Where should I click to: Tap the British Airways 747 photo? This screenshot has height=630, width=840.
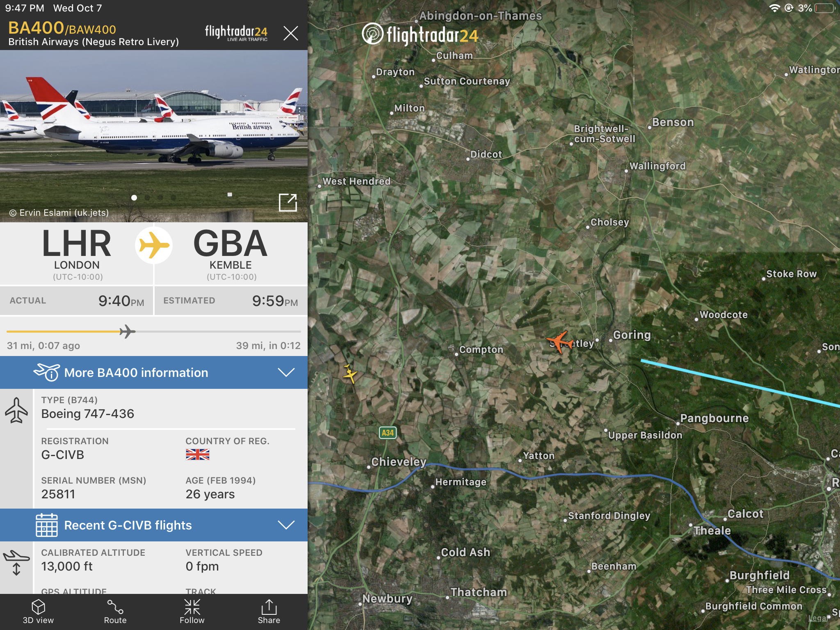pyautogui.click(x=154, y=136)
